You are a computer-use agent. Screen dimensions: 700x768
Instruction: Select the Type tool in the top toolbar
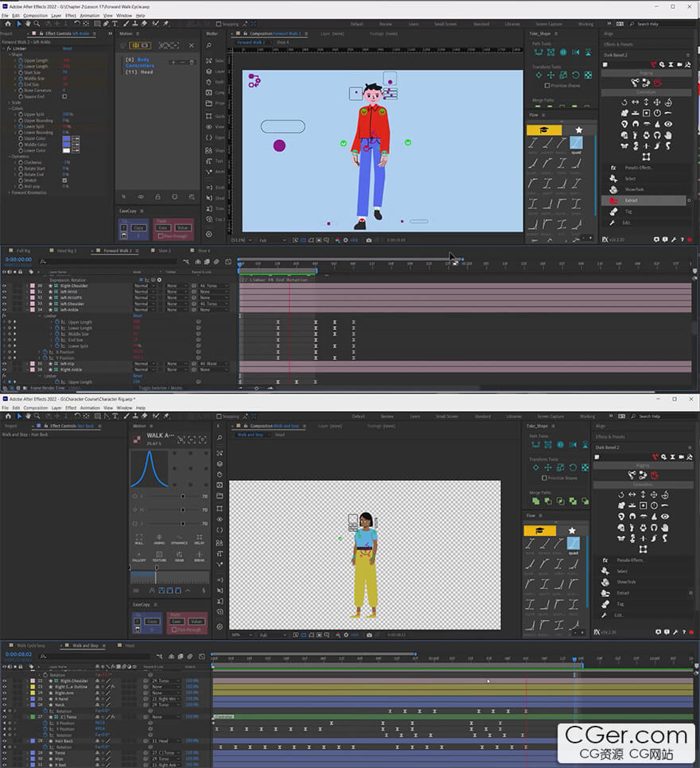(x=115, y=24)
